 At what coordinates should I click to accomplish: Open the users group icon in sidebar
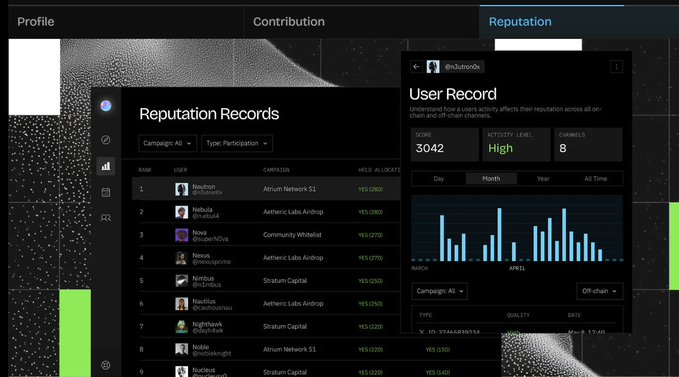click(106, 218)
